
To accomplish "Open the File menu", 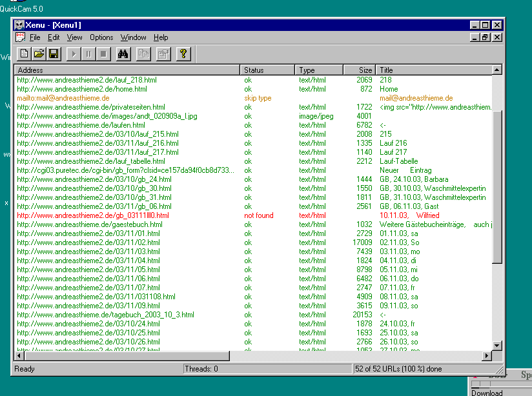I will point(35,37).
